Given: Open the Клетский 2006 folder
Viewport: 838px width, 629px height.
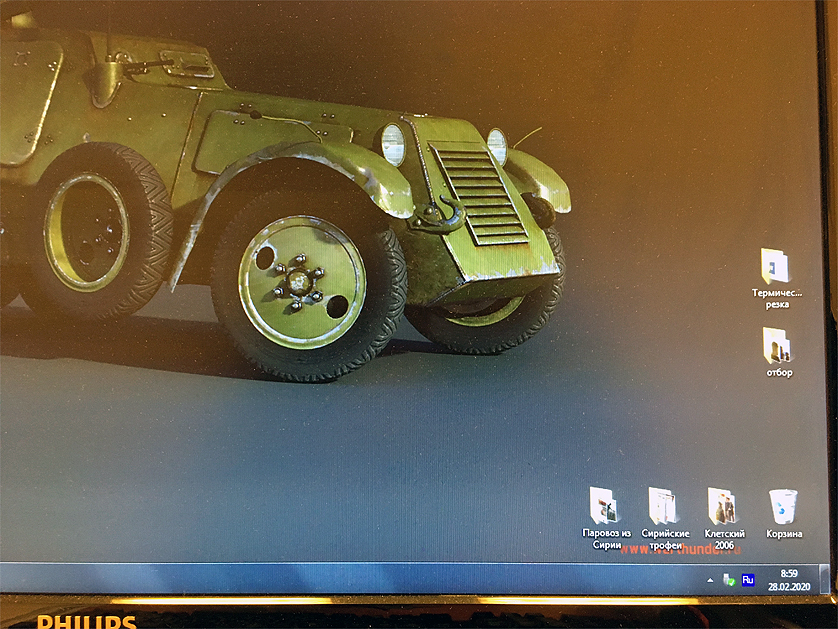Looking at the screenshot, I should [x=724, y=518].
